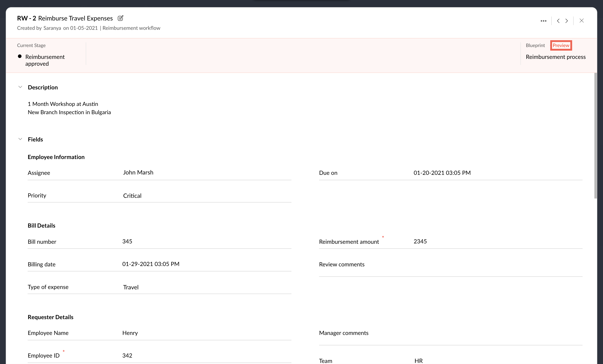Click the Preview blueprint link
603x364 pixels.
pyautogui.click(x=561, y=45)
